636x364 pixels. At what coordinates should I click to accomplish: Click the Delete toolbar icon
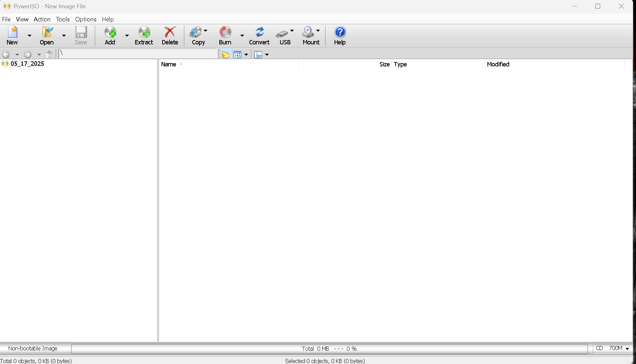pos(170,35)
